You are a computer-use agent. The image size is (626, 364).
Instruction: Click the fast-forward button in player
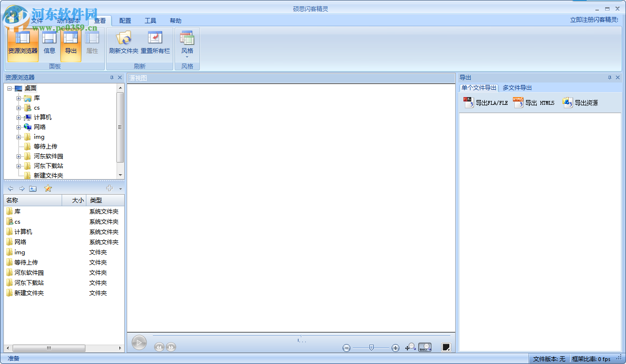(x=171, y=347)
